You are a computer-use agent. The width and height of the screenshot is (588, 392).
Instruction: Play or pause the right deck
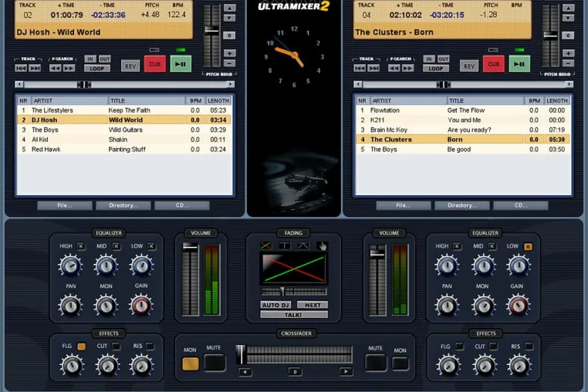pyautogui.click(x=519, y=64)
